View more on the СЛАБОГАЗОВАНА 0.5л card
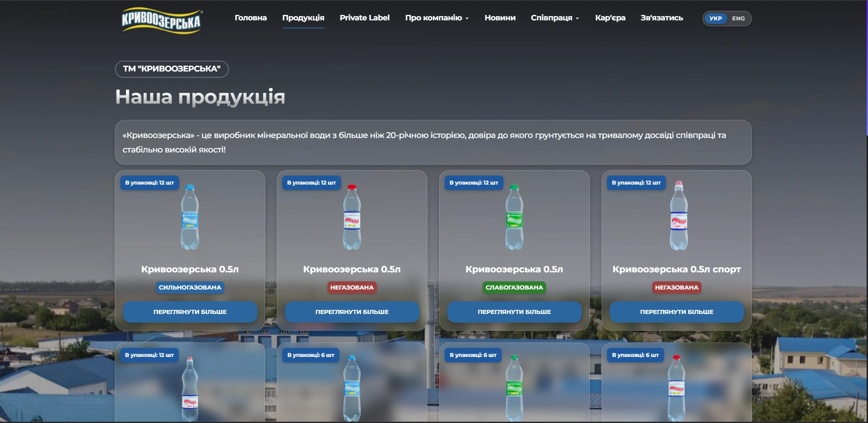868x423 pixels. tap(514, 312)
